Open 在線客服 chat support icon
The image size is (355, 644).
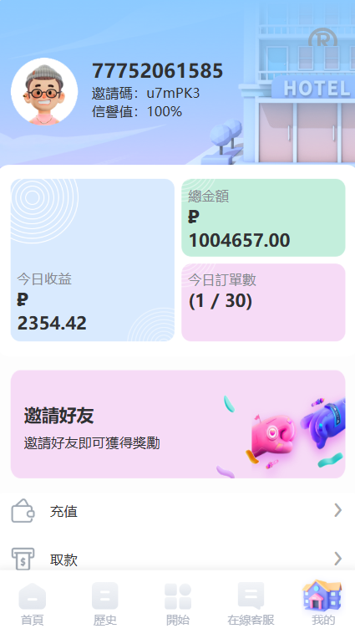coord(251,596)
